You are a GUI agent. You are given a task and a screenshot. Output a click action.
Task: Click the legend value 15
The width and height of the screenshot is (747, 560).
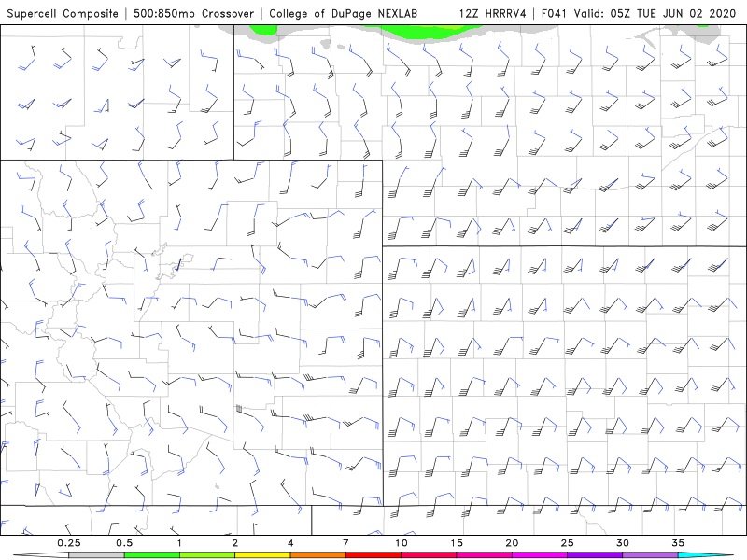(x=457, y=543)
